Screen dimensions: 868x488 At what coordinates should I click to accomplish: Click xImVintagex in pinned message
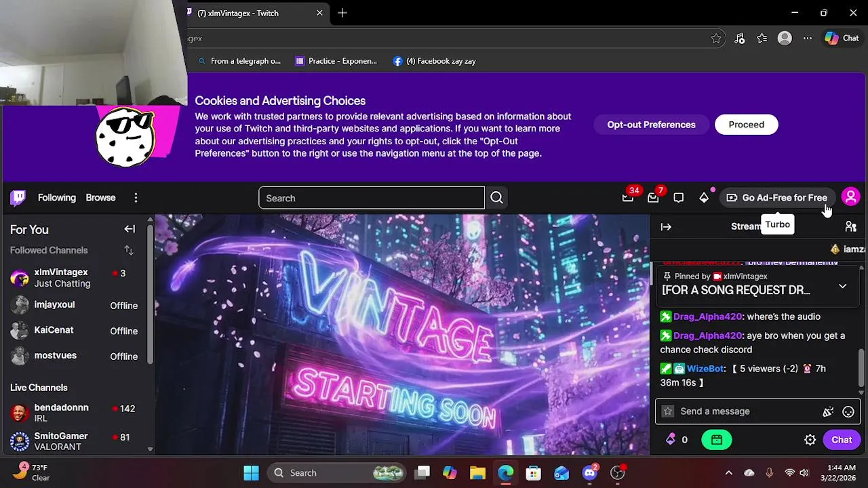(x=745, y=277)
